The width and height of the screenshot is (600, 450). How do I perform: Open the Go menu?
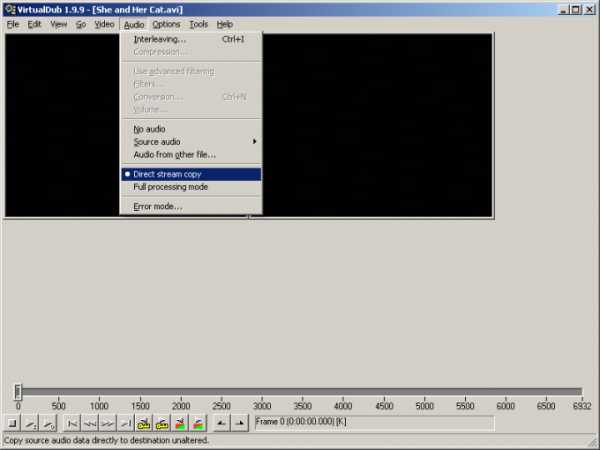(81, 24)
